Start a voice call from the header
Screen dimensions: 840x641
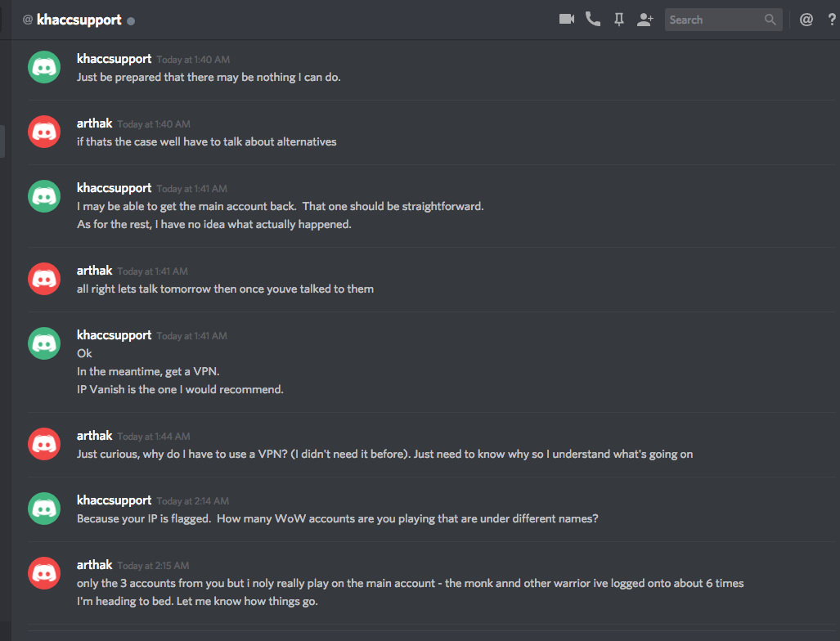point(593,20)
